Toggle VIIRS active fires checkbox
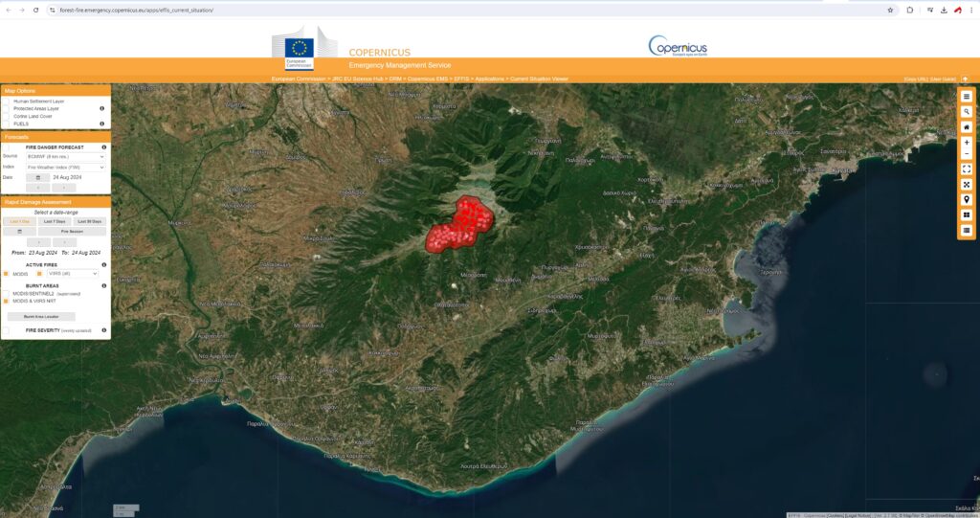This screenshot has width=980, height=518. 39,274
